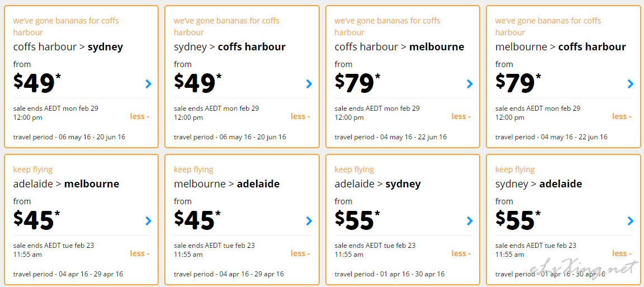This screenshot has width=644, height=287.
Task: Open the $45 adelaide > melbourne route title
Action: (x=66, y=184)
